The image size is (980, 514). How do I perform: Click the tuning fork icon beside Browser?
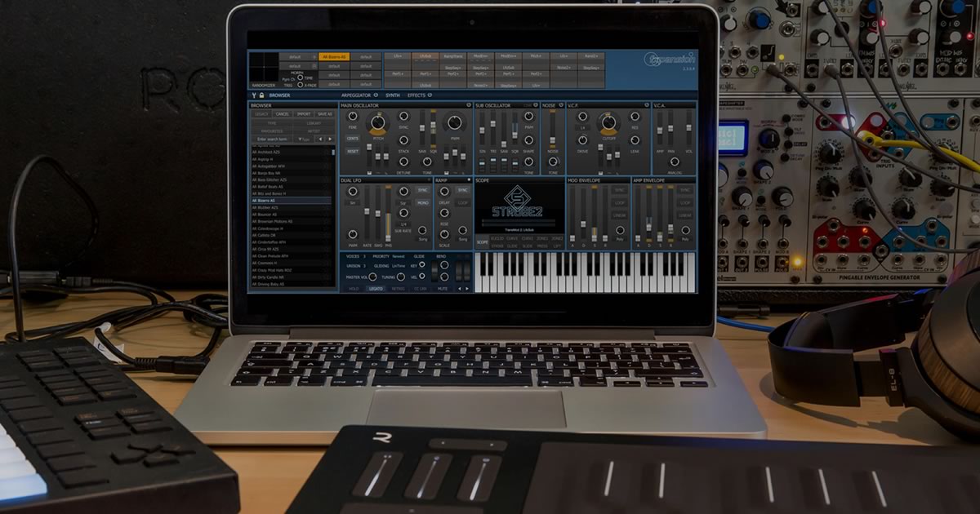253,95
